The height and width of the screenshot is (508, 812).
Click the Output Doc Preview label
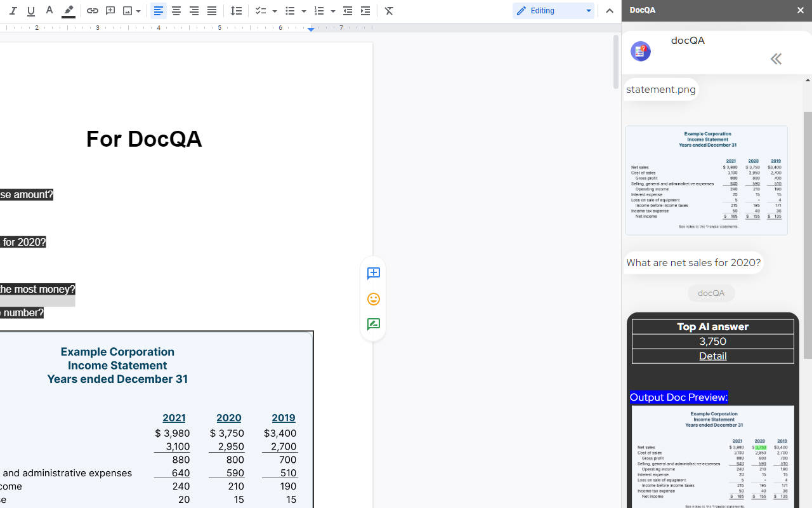point(679,398)
